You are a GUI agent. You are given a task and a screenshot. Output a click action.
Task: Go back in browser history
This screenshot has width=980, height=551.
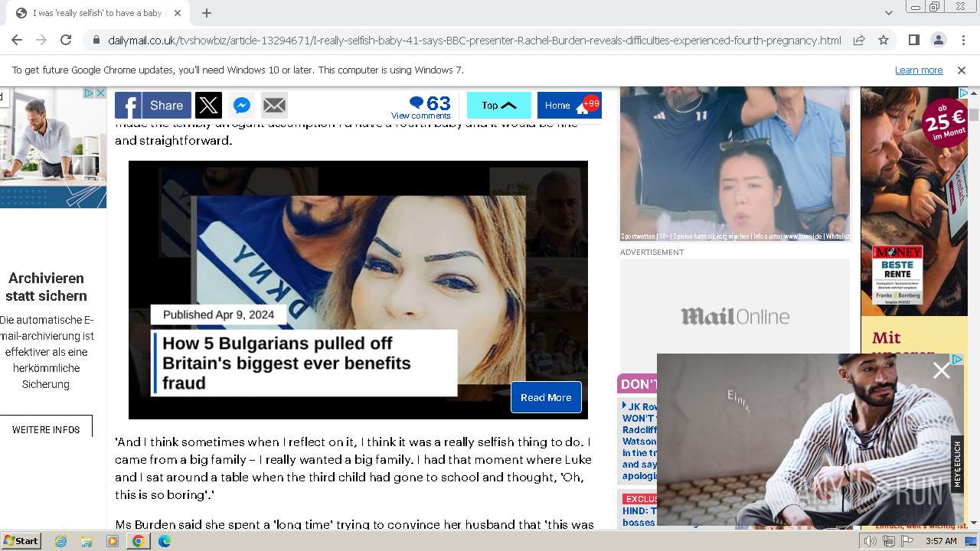[17, 41]
